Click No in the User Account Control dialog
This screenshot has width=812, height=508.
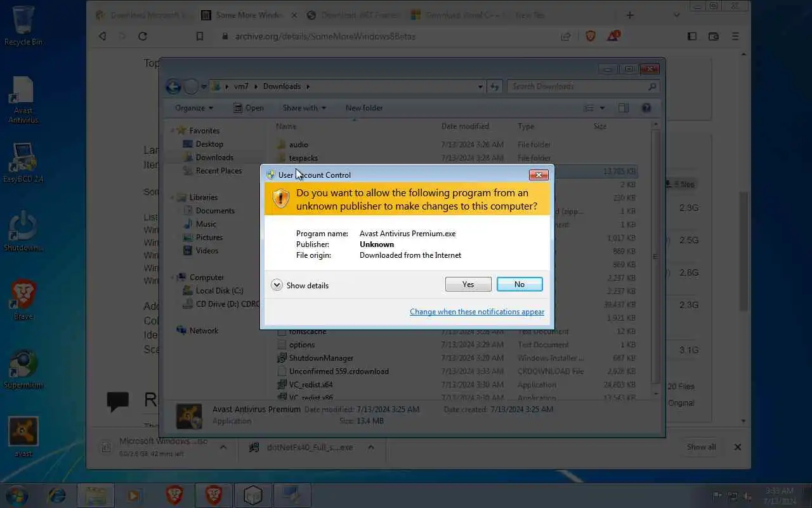(x=520, y=284)
